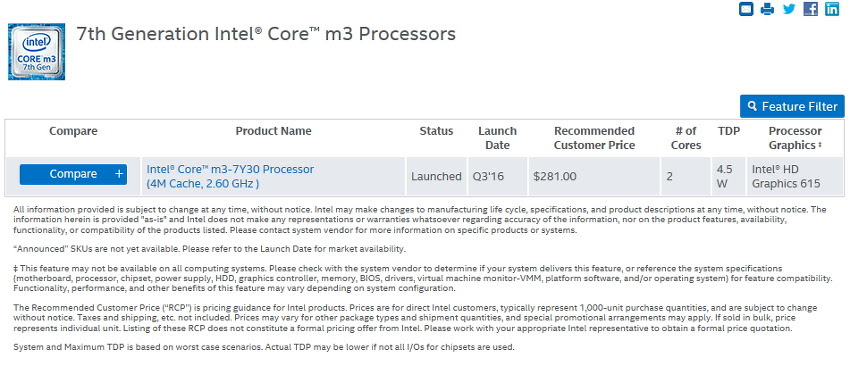Click the printer icon to print page
Image resolution: width=850 pixels, height=366 pixels.
point(767,9)
